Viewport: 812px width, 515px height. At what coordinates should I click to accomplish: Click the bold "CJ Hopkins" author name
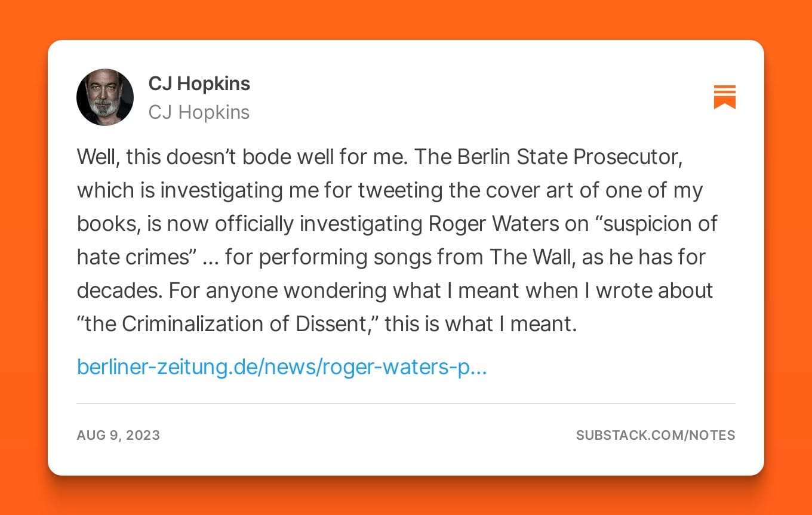(199, 84)
